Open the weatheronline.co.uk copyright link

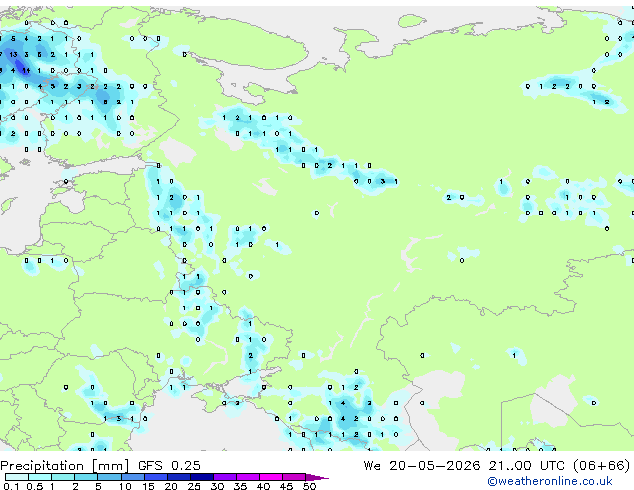(549, 481)
